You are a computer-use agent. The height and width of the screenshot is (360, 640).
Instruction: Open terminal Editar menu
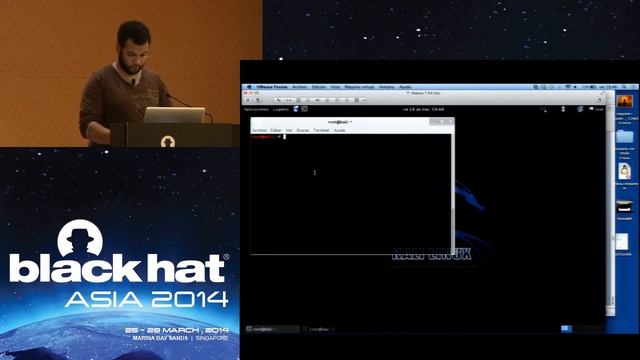point(276,130)
